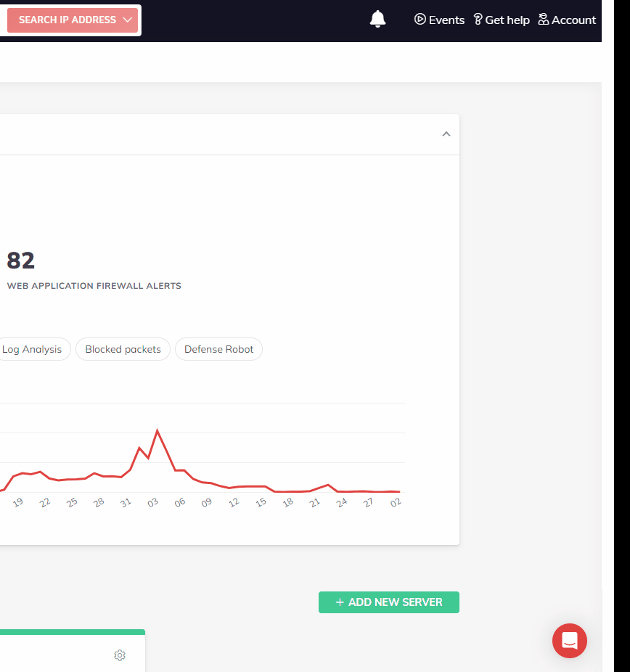Open the red chat support widget

pos(570,641)
